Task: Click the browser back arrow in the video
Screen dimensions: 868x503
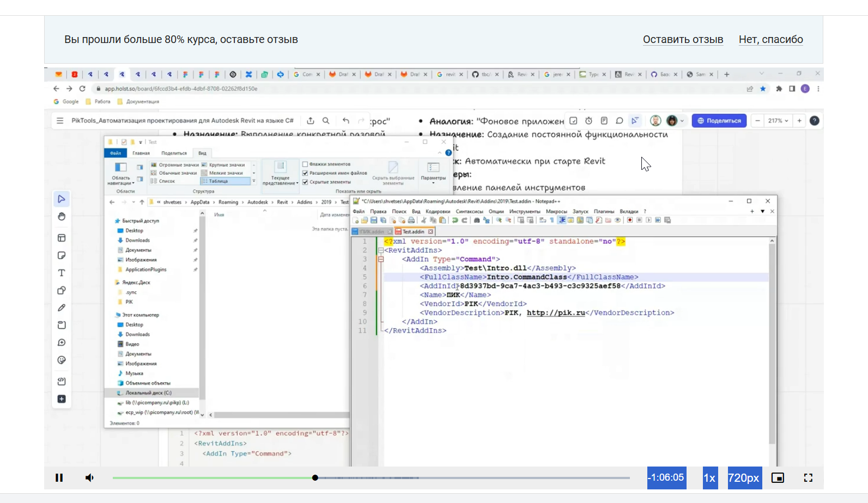Action: pyautogui.click(x=56, y=89)
